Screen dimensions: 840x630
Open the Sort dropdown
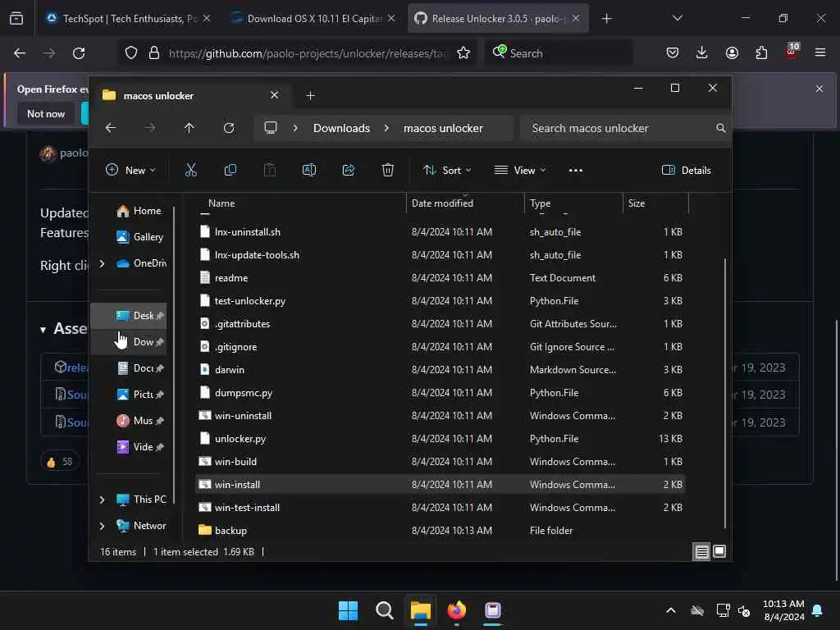tap(447, 171)
